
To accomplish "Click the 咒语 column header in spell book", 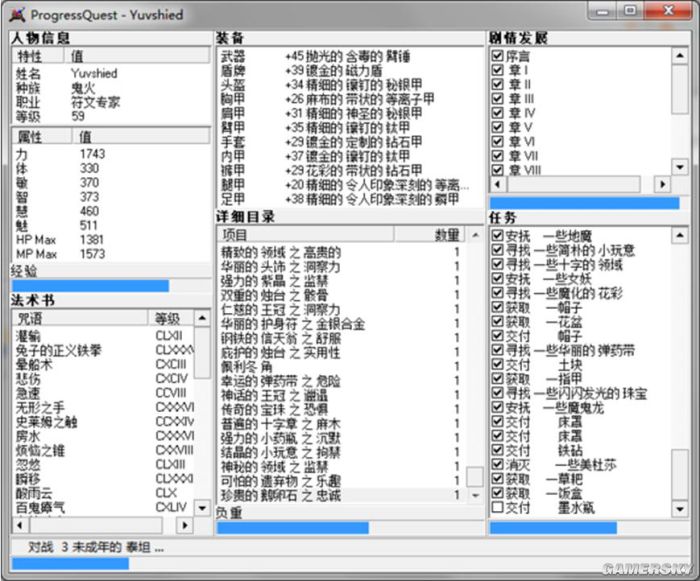I will click(80, 318).
